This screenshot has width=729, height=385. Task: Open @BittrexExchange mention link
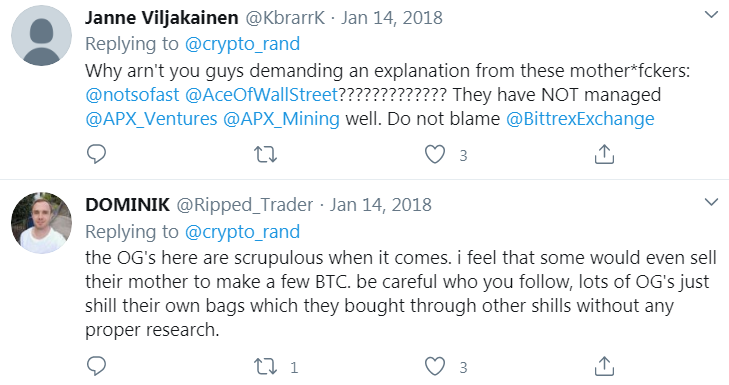(x=580, y=119)
